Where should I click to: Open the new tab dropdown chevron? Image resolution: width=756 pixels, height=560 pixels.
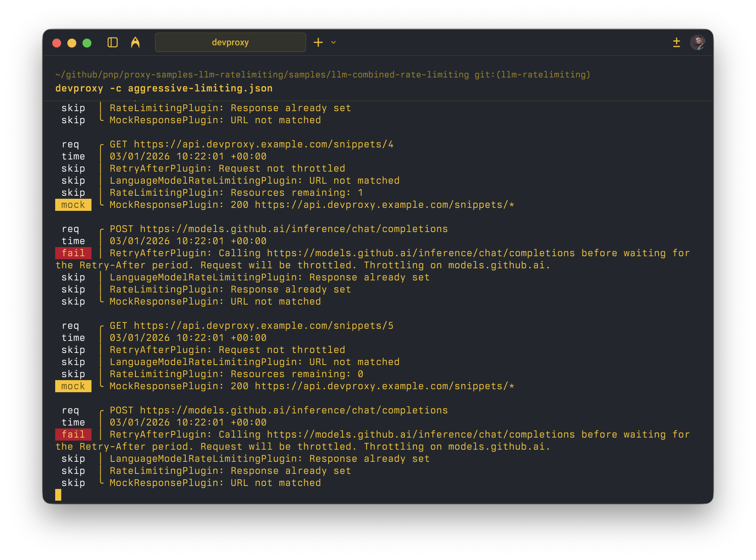[x=332, y=43]
